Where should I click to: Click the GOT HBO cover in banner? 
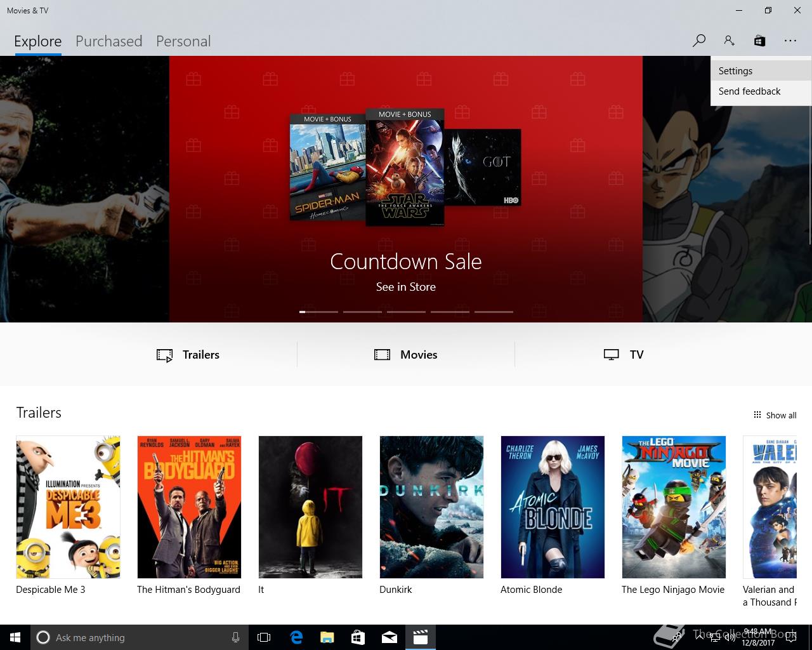click(483, 168)
